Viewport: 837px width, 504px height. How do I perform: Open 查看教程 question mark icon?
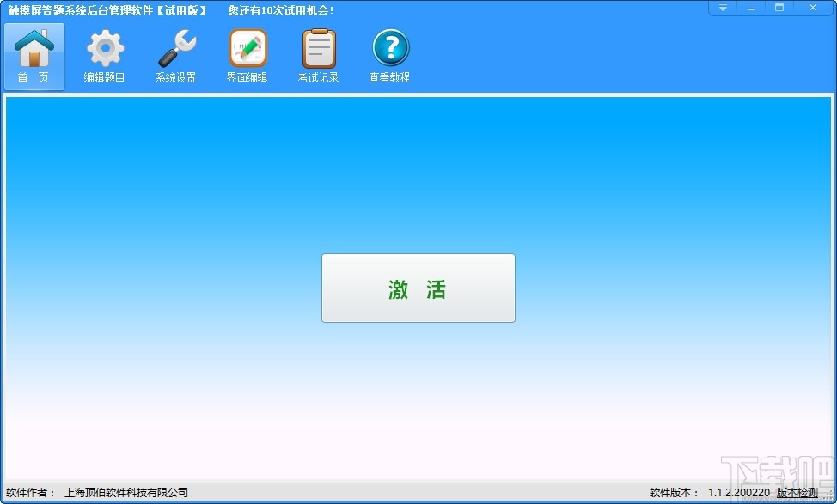click(390, 57)
